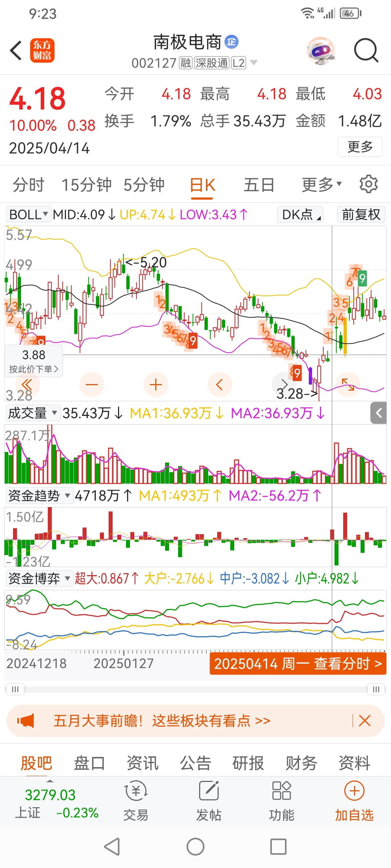Tap the 深股通 tag

tap(212, 63)
